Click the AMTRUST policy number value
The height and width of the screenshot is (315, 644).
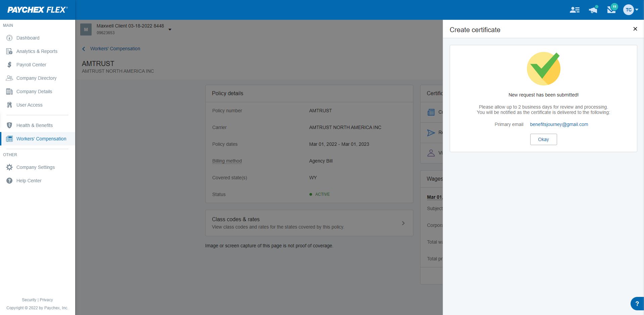[x=320, y=111]
